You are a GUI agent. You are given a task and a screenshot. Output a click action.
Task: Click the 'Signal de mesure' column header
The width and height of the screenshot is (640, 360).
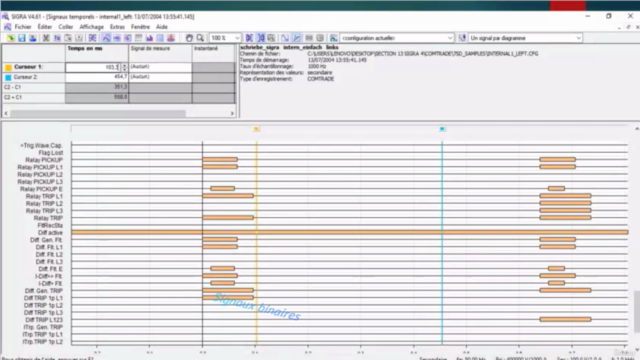tap(150, 49)
